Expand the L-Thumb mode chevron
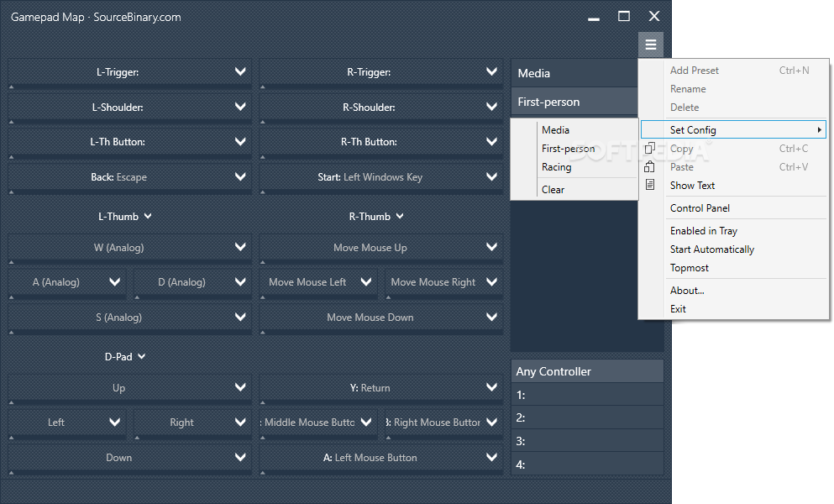834x504 pixels. click(148, 216)
